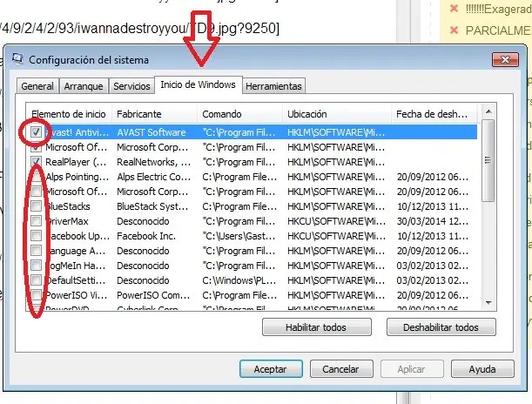
Task: Enable the Alps Pointing startup checkbox
Action: pyautogui.click(x=36, y=177)
